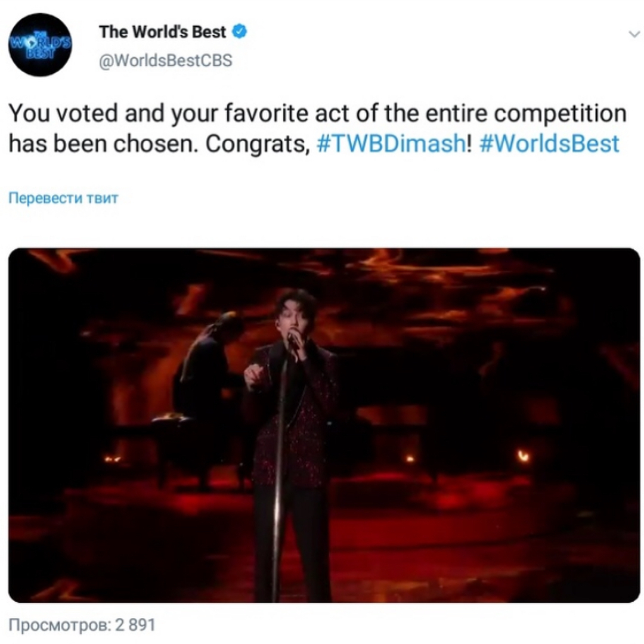The height and width of the screenshot is (644, 644).
Task: Open The World's Best profile avatar
Action: 41,45
